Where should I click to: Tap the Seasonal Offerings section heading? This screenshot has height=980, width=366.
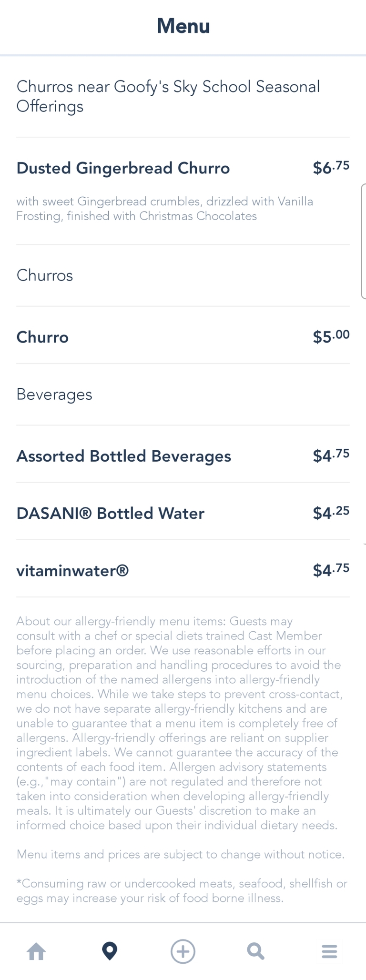point(168,96)
